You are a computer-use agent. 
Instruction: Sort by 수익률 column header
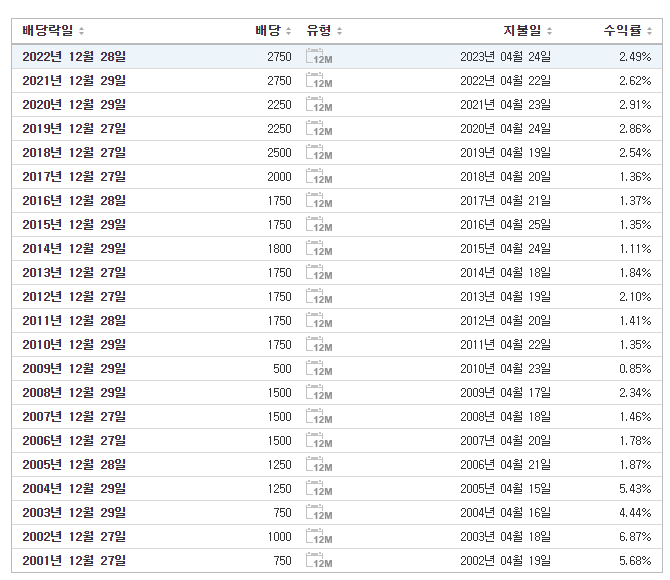pyautogui.click(x=627, y=31)
